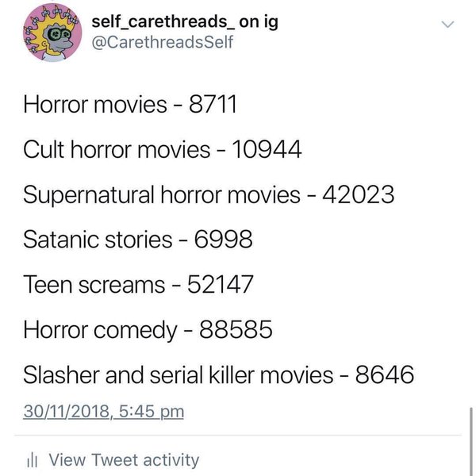Click the words 'Supernatural horror movies'
Image resolution: width=476 pixels, height=476 pixels.
(161, 194)
